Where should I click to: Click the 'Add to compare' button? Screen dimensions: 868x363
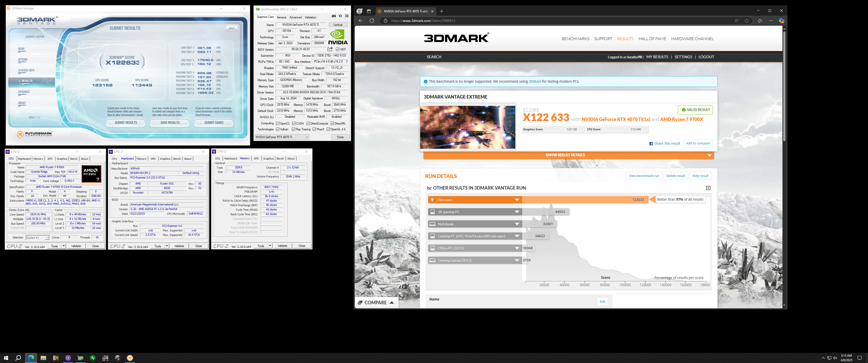pos(698,143)
